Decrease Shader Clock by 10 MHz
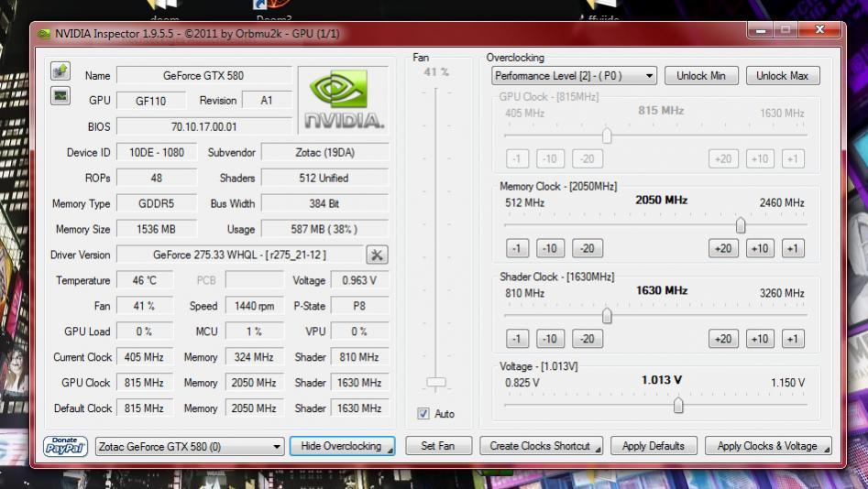Image resolution: width=868 pixels, height=489 pixels. (x=550, y=339)
